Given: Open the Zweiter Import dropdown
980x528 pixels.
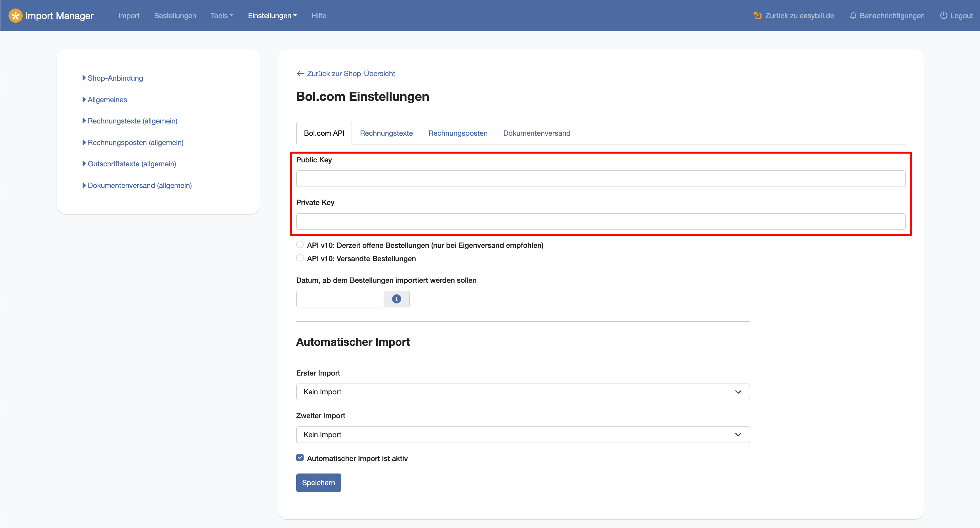Looking at the screenshot, I should click(x=523, y=434).
